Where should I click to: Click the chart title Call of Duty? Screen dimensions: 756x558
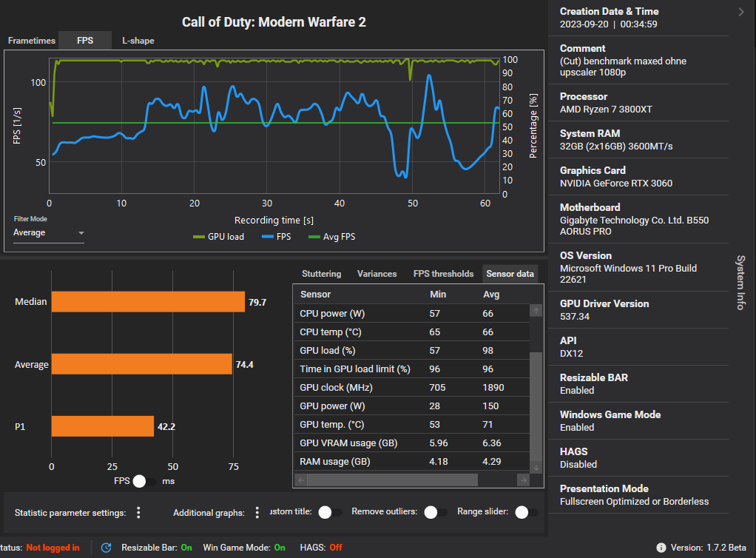(x=274, y=22)
